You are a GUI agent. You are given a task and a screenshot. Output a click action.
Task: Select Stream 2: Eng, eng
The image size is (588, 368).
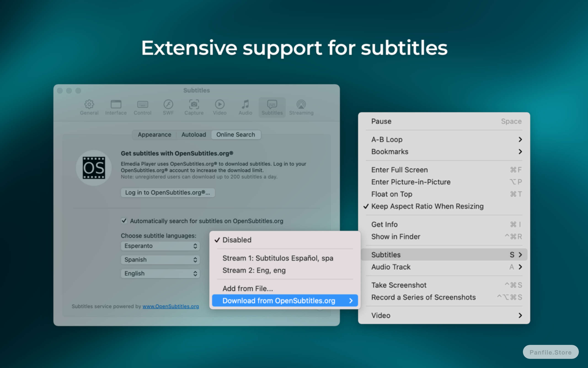[285, 270]
